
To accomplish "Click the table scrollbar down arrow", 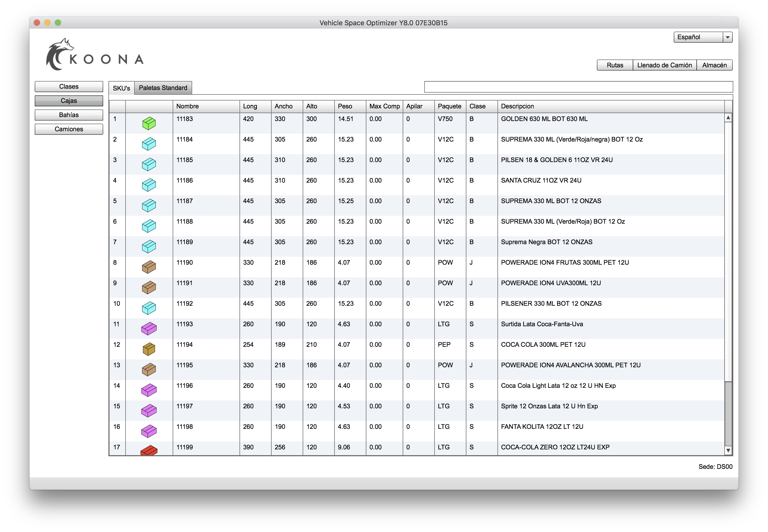I will 728,450.
